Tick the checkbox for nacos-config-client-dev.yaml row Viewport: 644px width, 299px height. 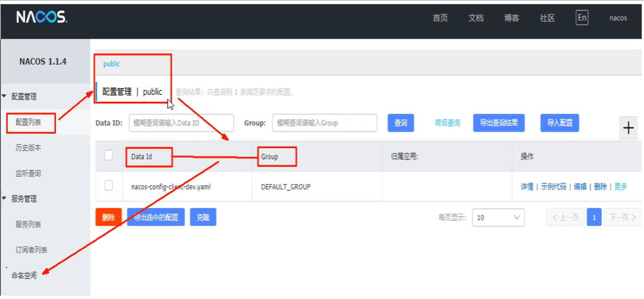click(x=109, y=186)
